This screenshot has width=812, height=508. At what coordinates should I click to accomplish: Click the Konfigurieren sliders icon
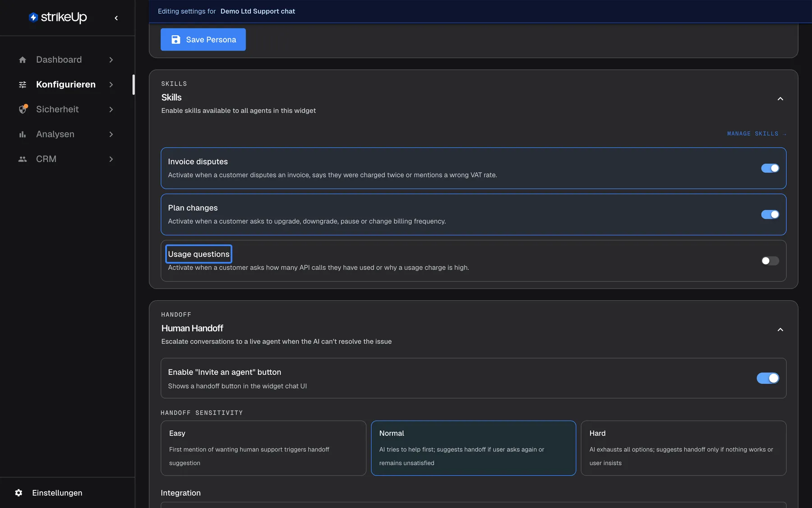pos(23,84)
